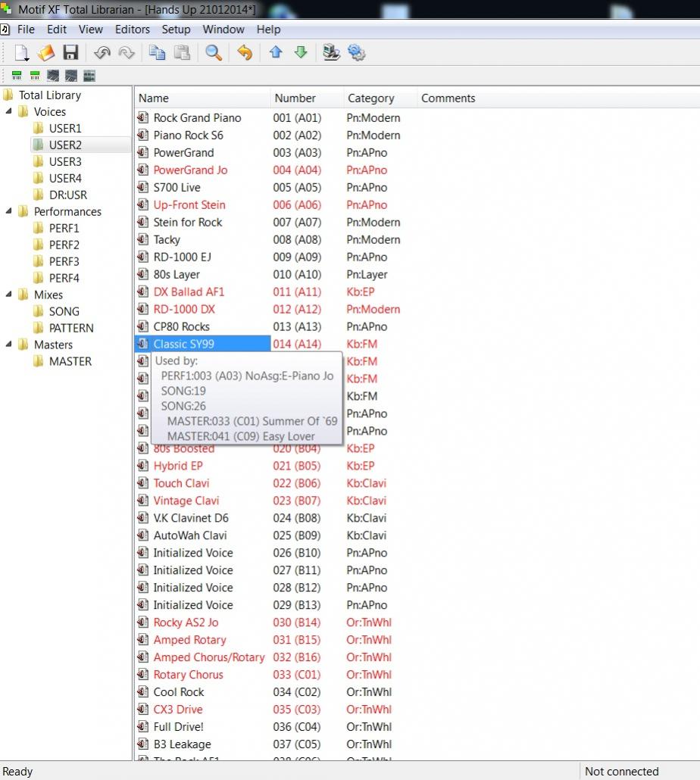Select the Vintage Clavi voice
Viewport: 700px width, 780px height.
click(186, 501)
